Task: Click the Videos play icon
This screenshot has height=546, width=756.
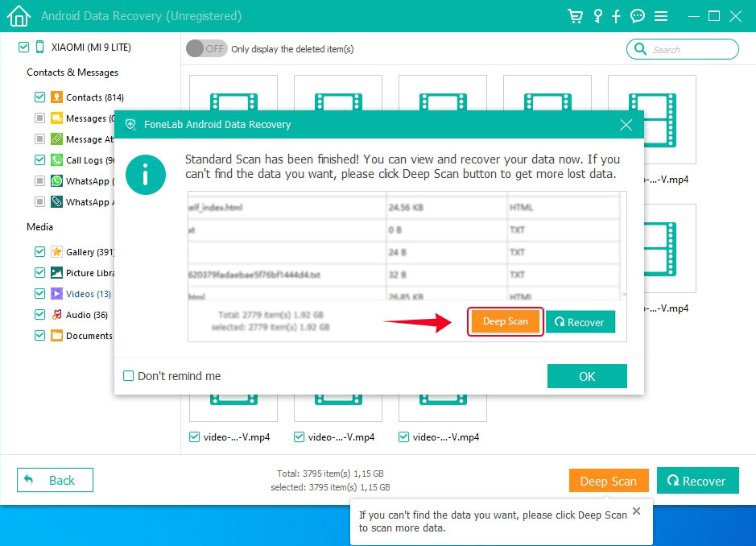Action: pyautogui.click(x=57, y=293)
